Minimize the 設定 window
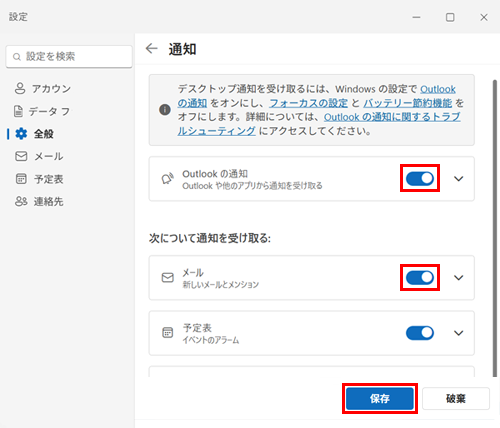The image size is (500, 428). pyautogui.click(x=416, y=17)
